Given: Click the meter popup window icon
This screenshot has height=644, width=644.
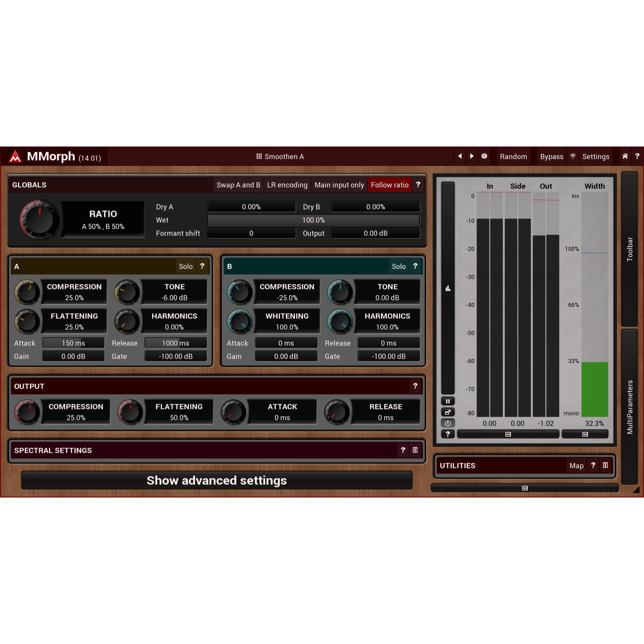Looking at the screenshot, I should pyautogui.click(x=448, y=412).
